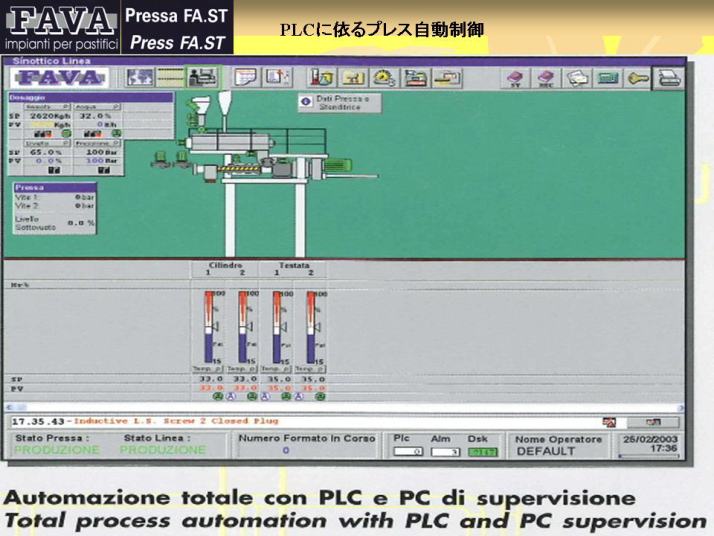Click the Pressione P header button

tap(97, 143)
